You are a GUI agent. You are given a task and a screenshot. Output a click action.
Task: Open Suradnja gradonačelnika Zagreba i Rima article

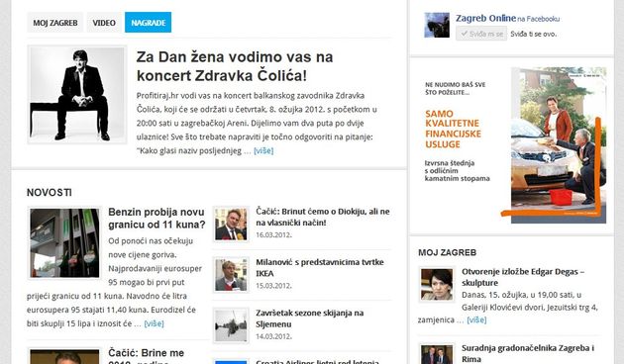coord(528,353)
